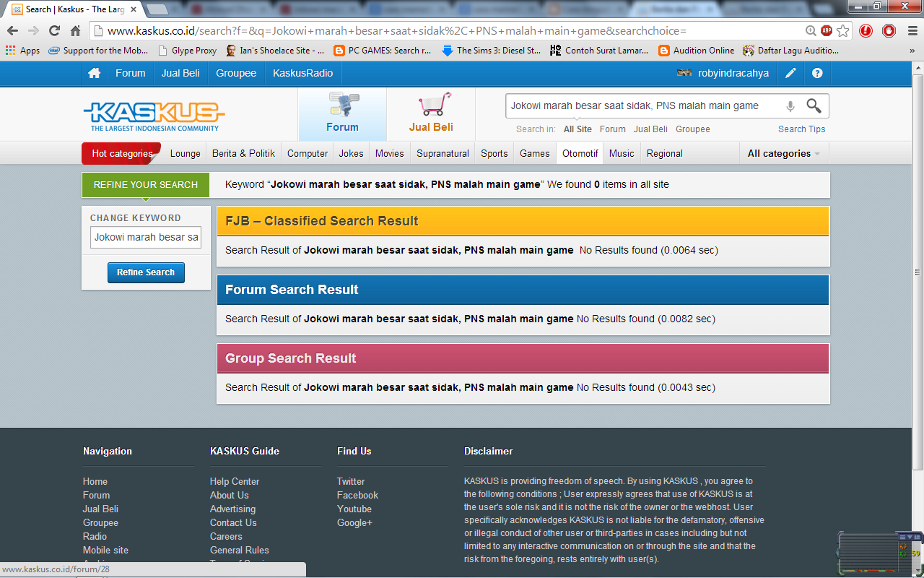The image size is (924, 578).
Task: Open the 'The Sims 3: Diesel St...' bookmark
Action: [x=491, y=51]
